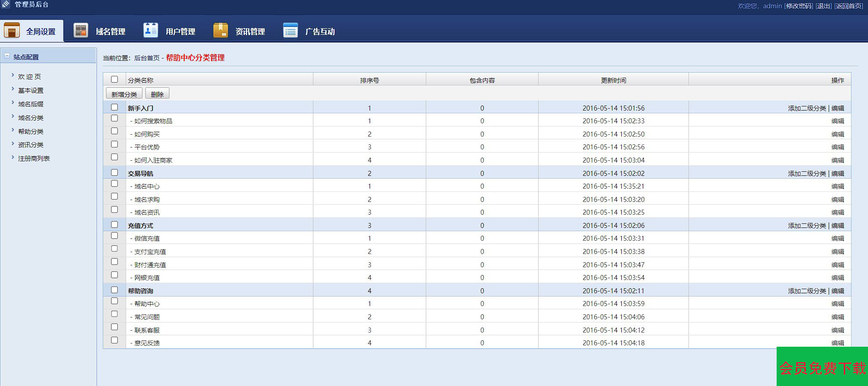Open 域名后缀 in the sidebar
This screenshot has width=868, height=386.
[31, 104]
